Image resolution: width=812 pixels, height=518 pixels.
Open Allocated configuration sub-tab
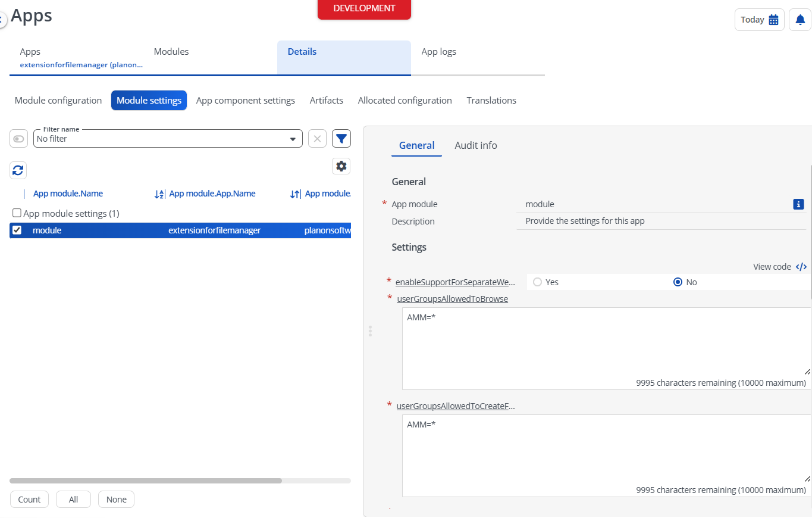pos(405,101)
